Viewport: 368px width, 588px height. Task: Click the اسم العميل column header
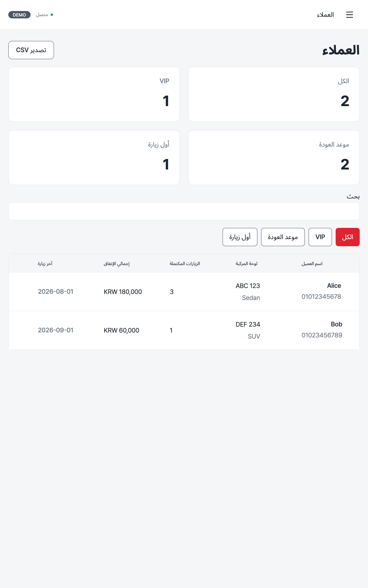[x=312, y=264]
